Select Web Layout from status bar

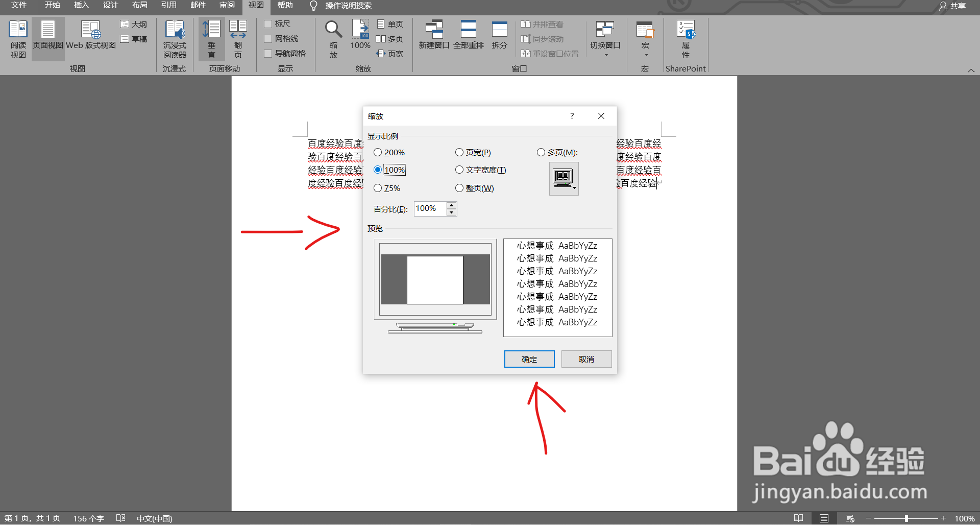(850, 518)
